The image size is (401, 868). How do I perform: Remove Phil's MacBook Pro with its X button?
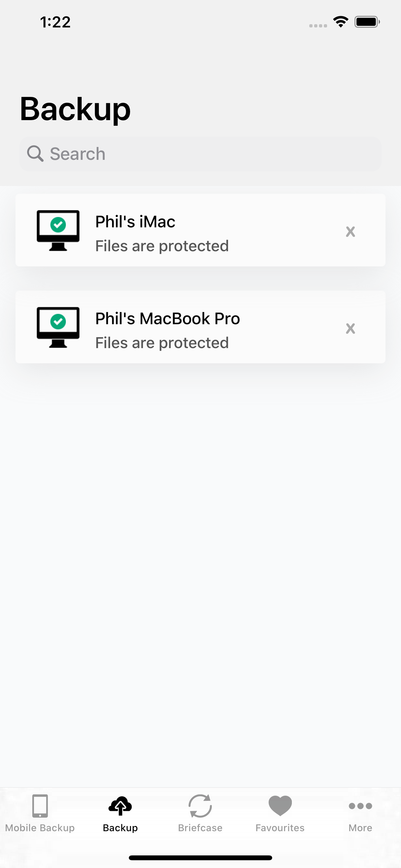350,328
